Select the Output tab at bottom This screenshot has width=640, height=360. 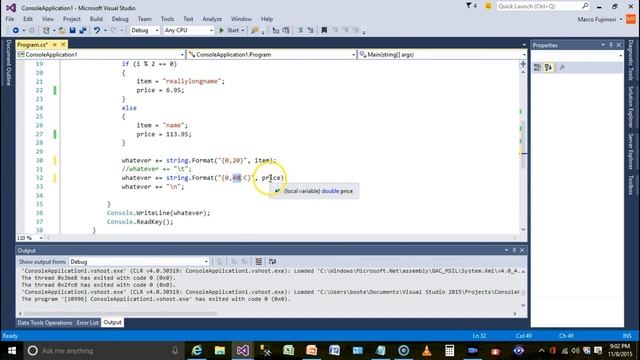[x=112, y=322]
